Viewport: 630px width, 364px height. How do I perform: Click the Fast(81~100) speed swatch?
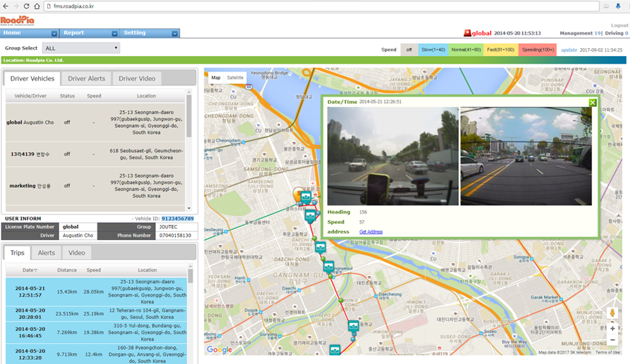tap(501, 50)
